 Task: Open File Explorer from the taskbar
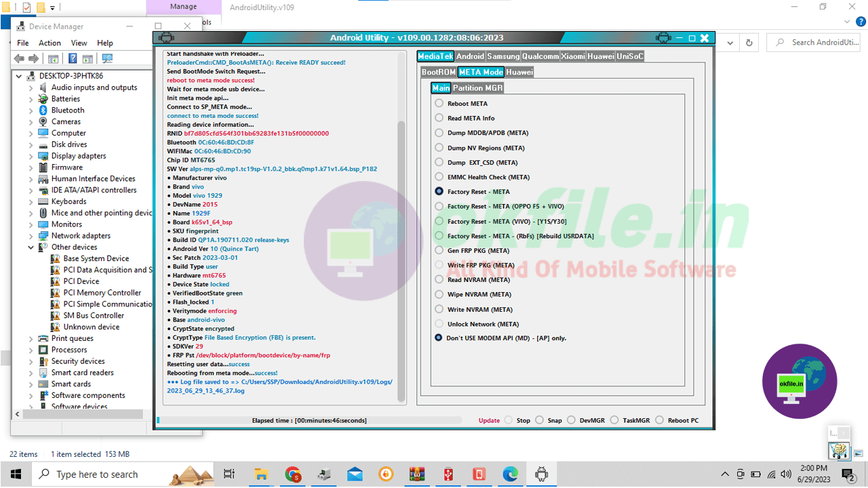point(262,474)
